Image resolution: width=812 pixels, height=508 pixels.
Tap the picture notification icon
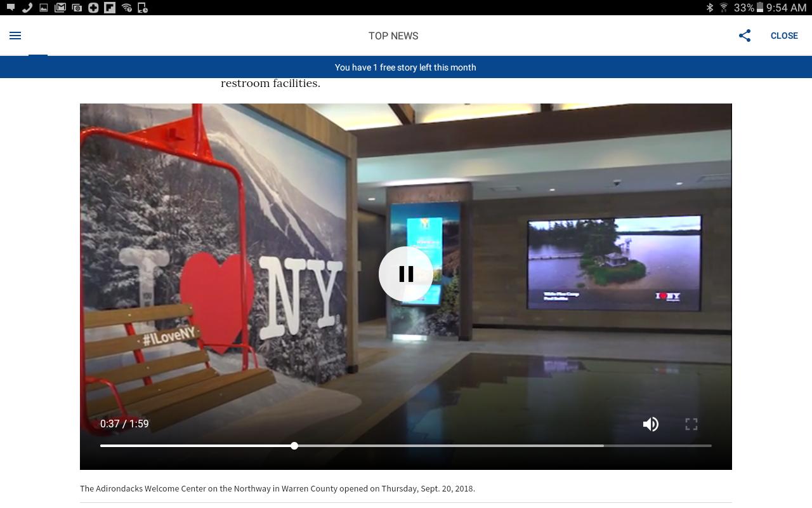point(44,8)
